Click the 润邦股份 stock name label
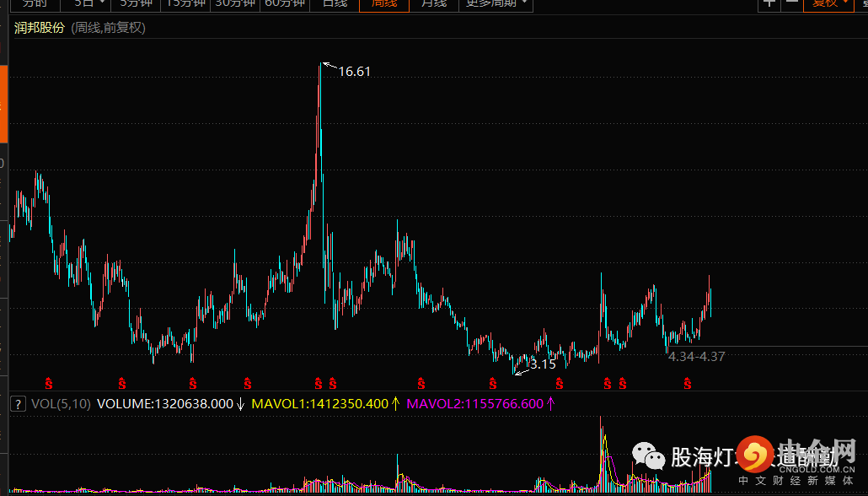Viewport: 868px width, 496px height. [40, 28]
